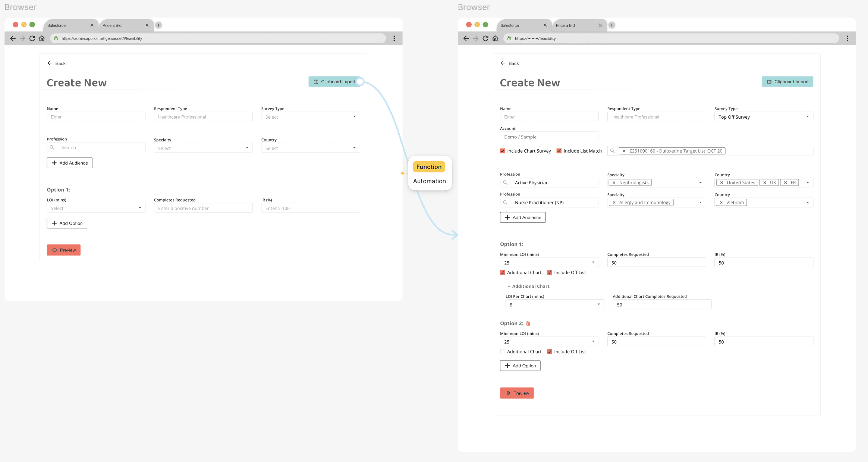Go home in the right browser toolbar

click(x=495, y=38)
